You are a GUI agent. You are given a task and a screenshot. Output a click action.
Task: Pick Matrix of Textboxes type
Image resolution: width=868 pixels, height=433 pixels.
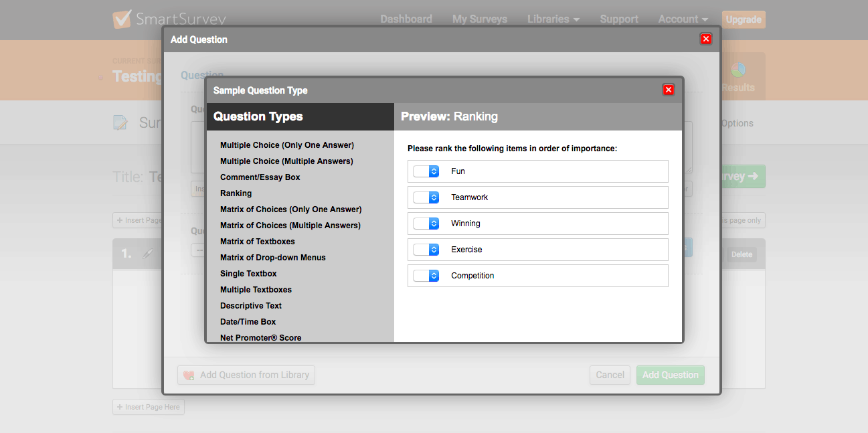(258, 242)
